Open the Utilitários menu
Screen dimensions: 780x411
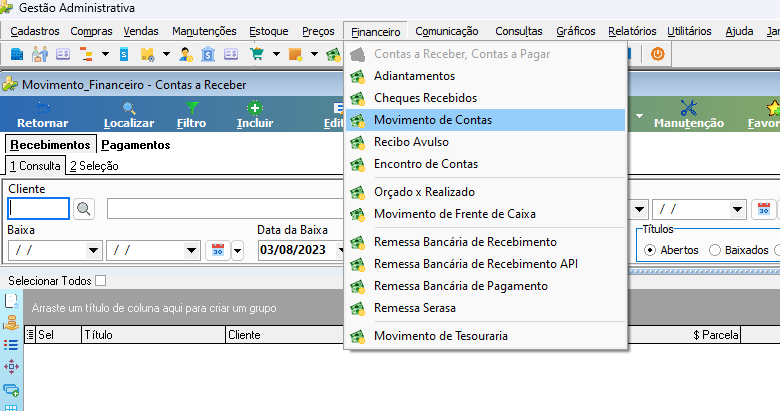[x=689, y=31]
